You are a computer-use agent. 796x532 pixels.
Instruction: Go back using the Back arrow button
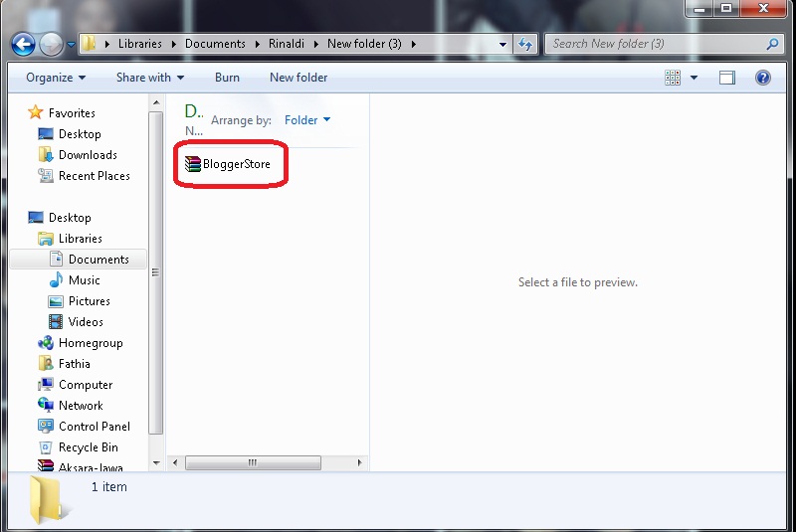[23, 44]
